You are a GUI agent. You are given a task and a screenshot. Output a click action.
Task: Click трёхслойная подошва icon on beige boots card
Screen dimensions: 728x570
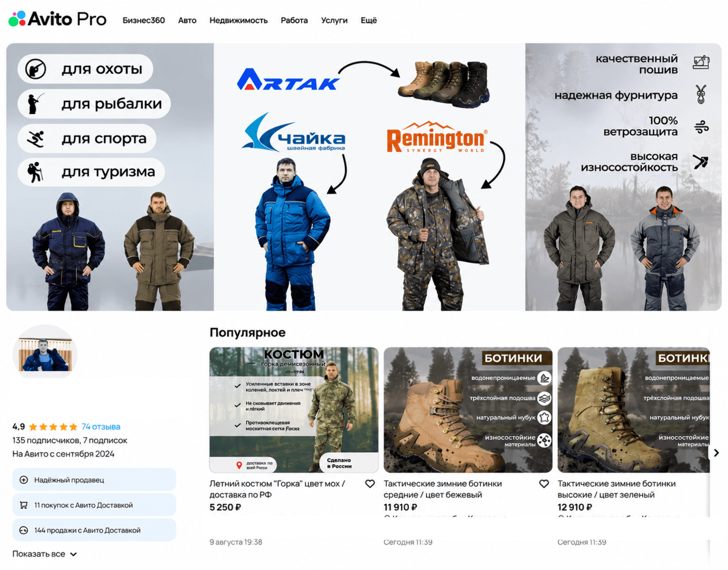pyautogui.click(x=544, y=398)
